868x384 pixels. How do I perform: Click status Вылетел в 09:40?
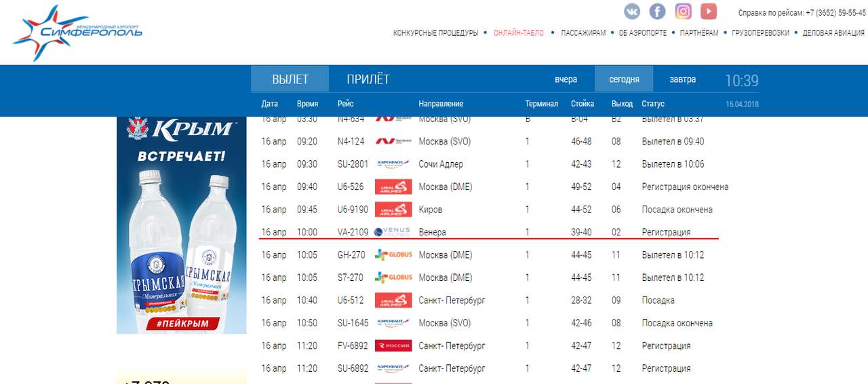point(673,142)
